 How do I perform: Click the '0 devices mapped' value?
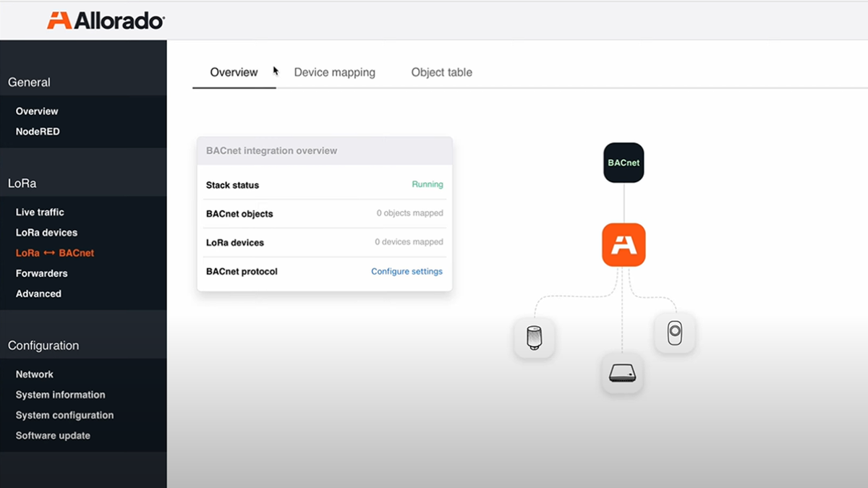(409, 242)
